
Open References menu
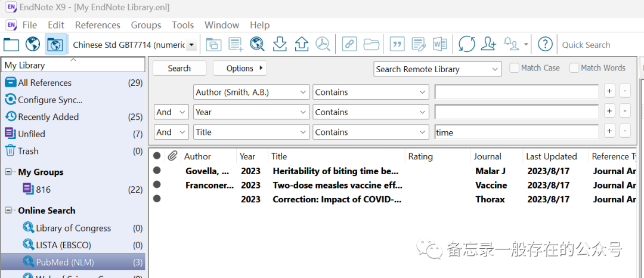[x=98, y=25]
